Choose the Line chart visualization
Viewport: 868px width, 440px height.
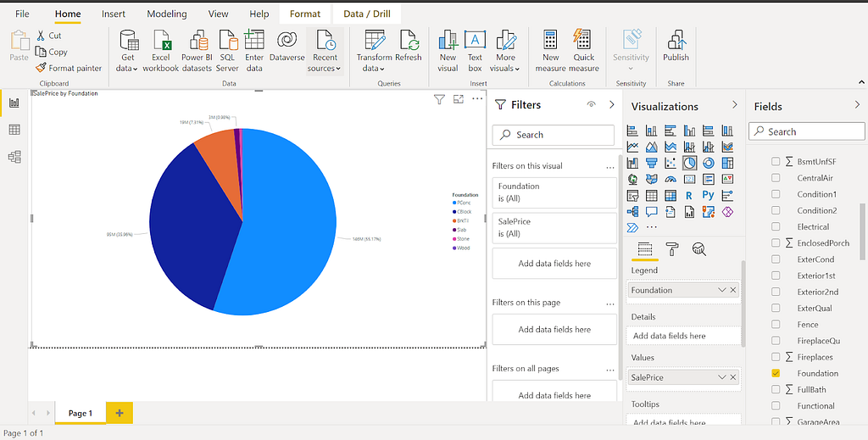pos(632,147)
